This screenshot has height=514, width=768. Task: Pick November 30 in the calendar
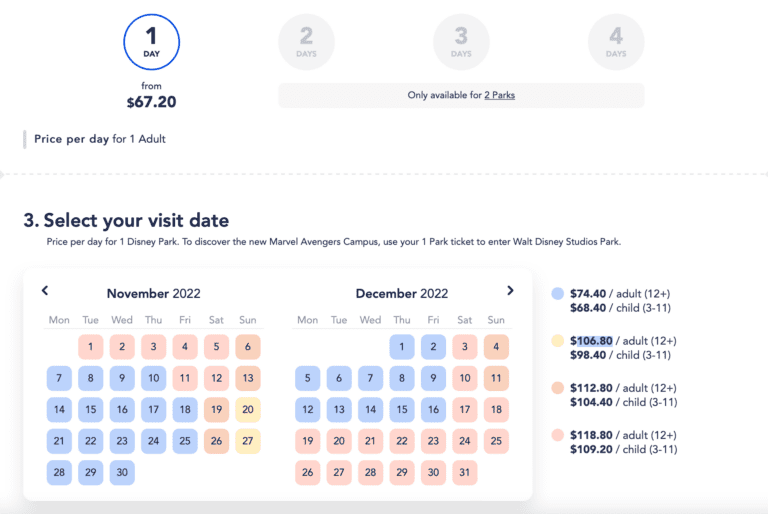(x=122, y=471)
